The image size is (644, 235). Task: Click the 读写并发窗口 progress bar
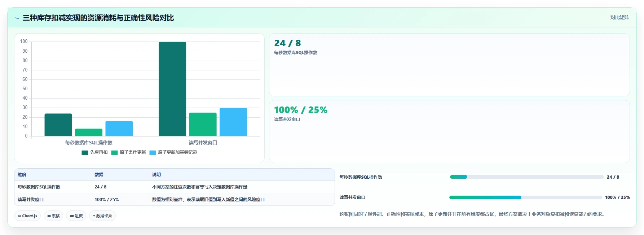tap(526, 197)
